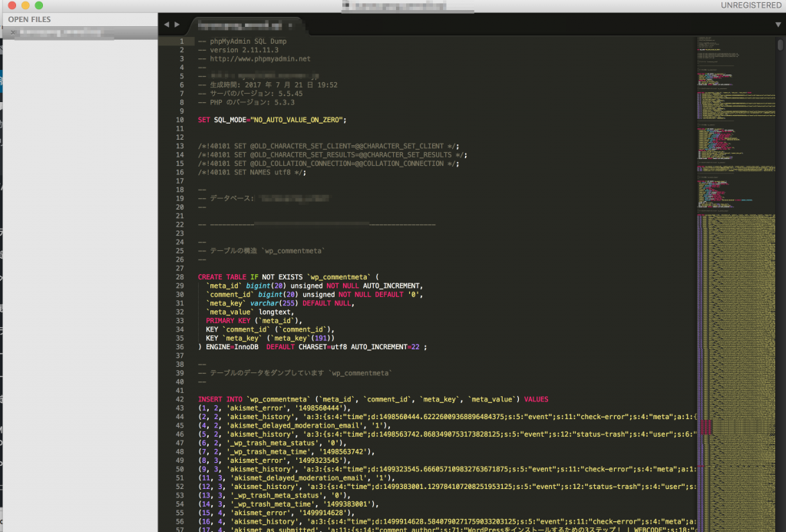Click row with 'akismet_error', '1499914628'
The width and height of the screenshot is (786, 532).
click(276, 513)
